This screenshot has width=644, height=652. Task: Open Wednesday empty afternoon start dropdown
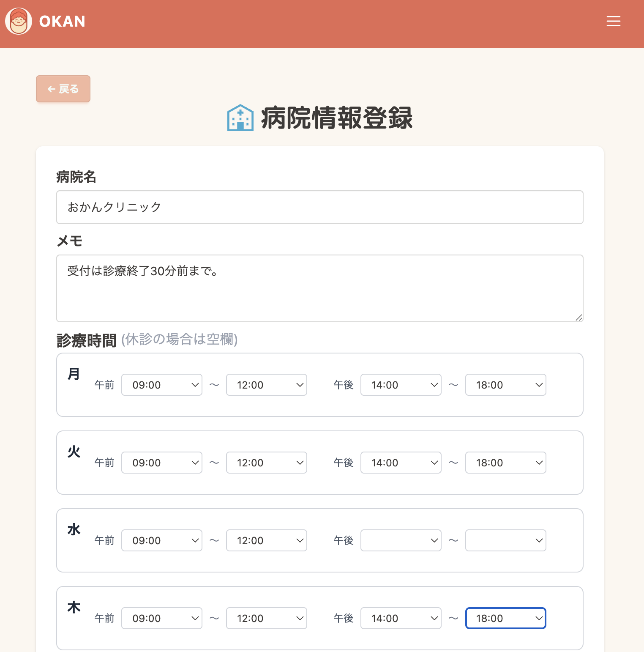[400, 540]
